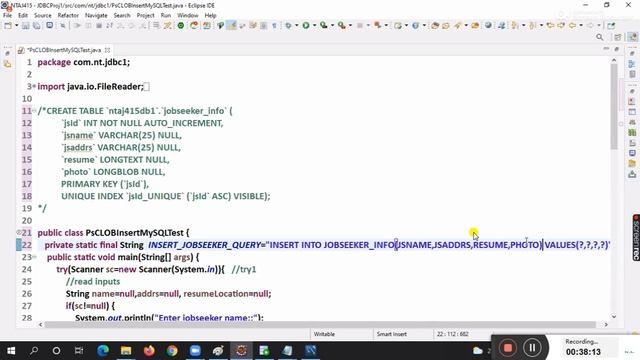Open Google Chrome from the taskbar

[172, 351]
